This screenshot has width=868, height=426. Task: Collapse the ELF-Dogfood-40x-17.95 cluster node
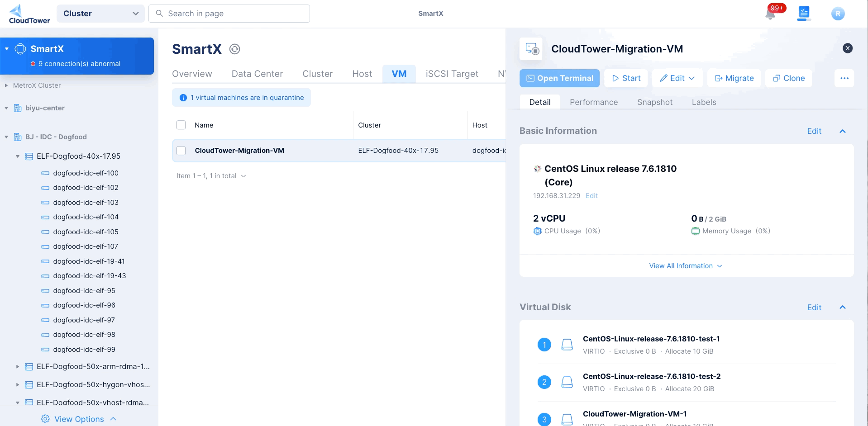[18, 156]
